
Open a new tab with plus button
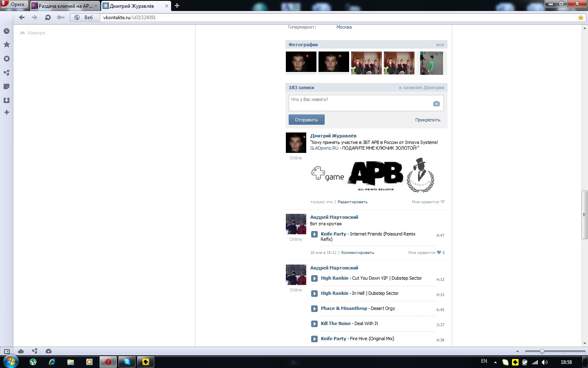point(177,6)
